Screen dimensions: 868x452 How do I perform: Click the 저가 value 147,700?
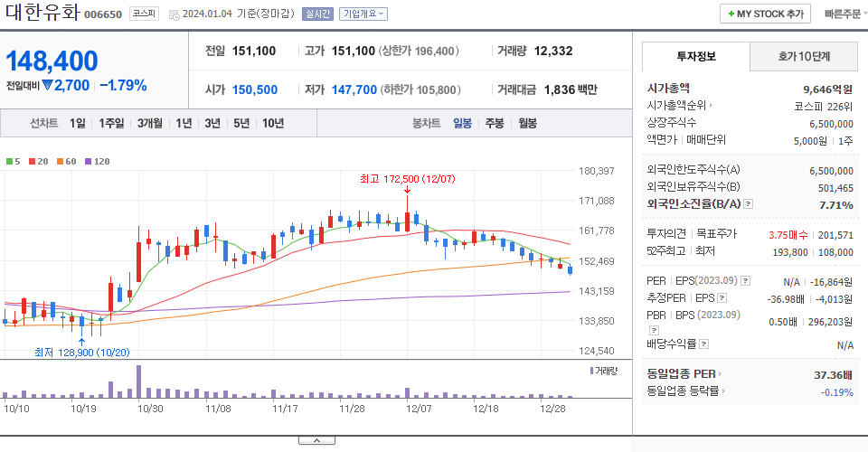point(354,89)
